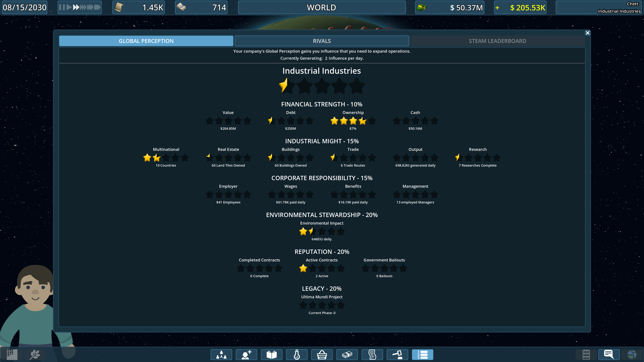Toggle the grid overlay icon
Image resolution: width=644 pixels, height=362 pixels.
tap(12, 354)
